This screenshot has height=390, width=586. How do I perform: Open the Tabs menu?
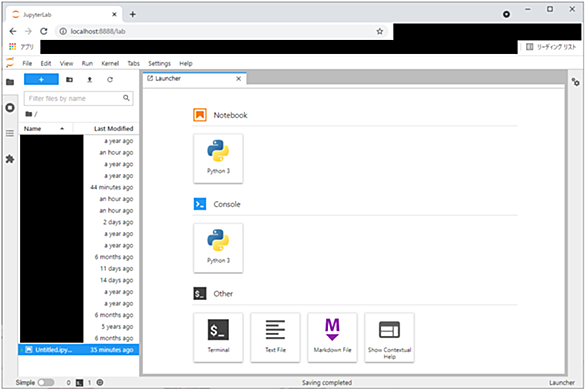click(x=133, y=63)
